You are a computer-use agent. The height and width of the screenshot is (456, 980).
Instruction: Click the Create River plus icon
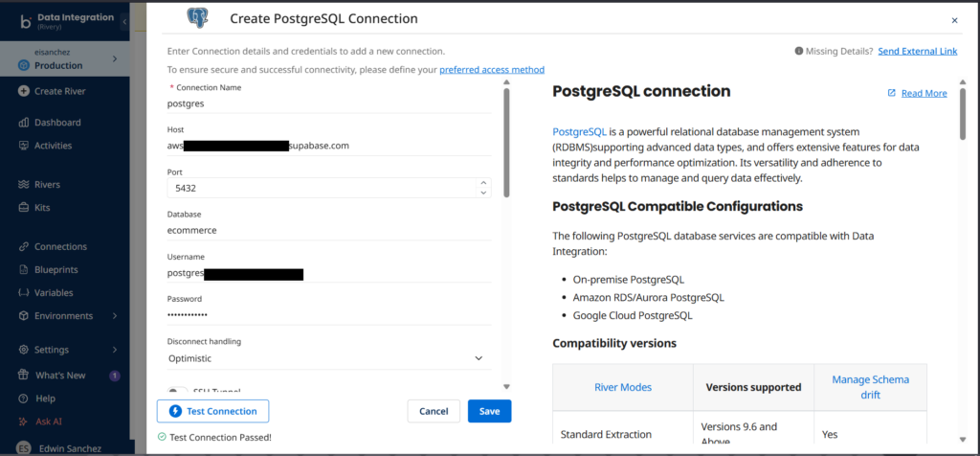[x=24, y=91]
